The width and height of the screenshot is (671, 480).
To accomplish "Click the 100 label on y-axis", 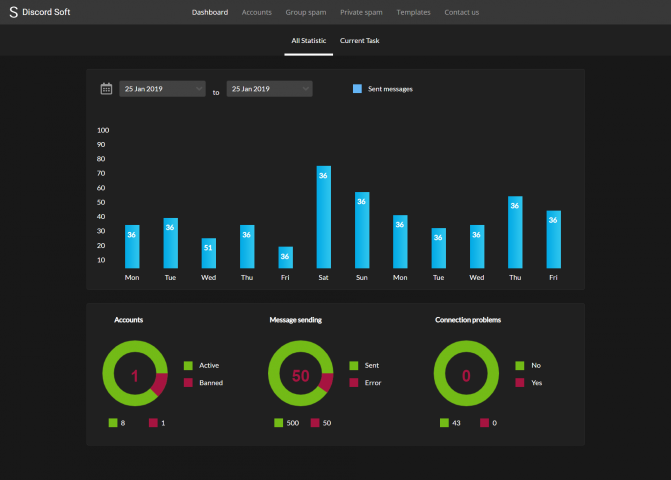I will click(103, 130).
